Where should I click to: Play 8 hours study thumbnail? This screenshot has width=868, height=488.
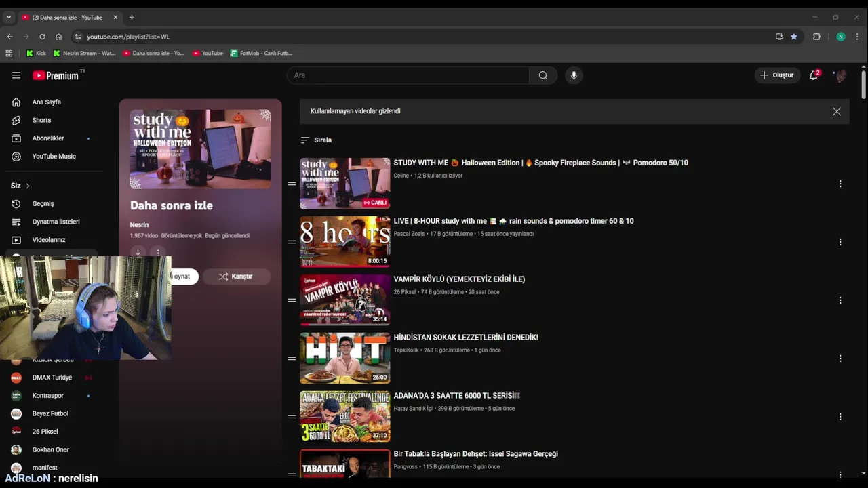tap(344, 242)
